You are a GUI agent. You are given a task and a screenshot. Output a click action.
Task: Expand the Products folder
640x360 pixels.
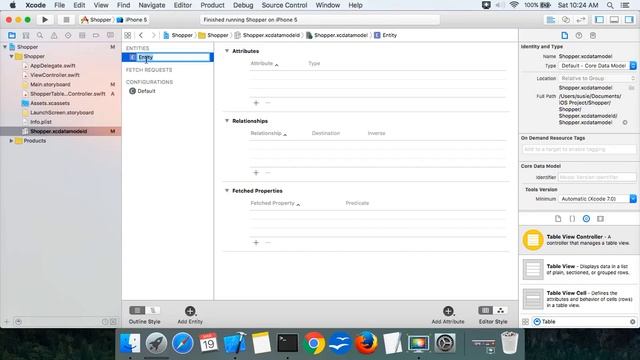point(11,141)
